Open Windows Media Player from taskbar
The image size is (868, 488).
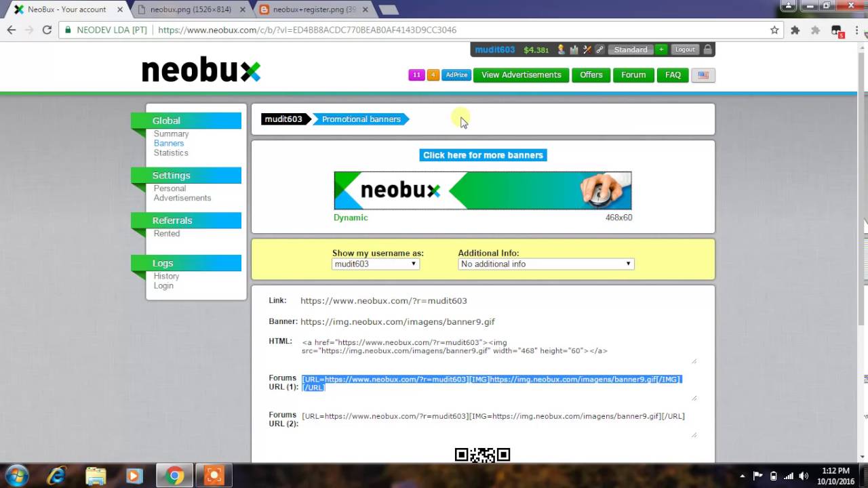pos(134,476)
